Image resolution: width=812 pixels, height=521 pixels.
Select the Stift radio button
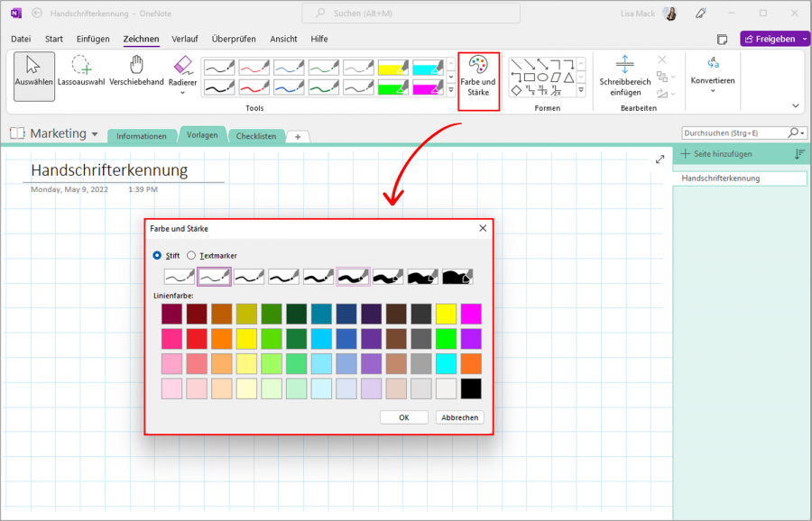pos(158,255)
